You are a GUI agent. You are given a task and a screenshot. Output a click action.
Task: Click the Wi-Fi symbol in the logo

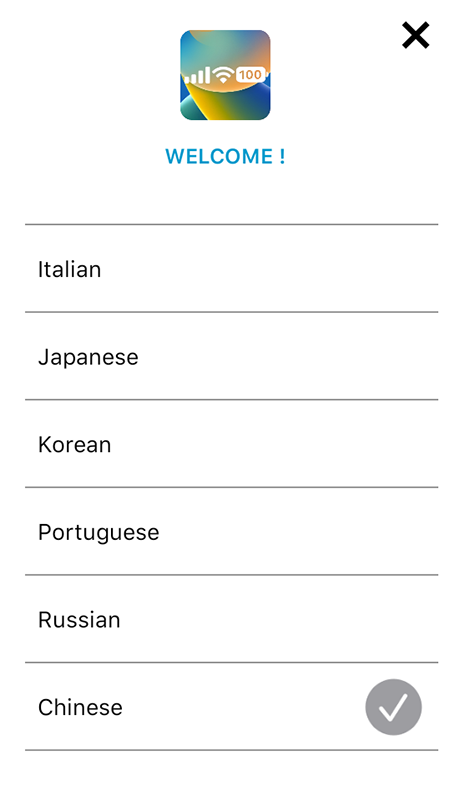click(x=223, y=76)
